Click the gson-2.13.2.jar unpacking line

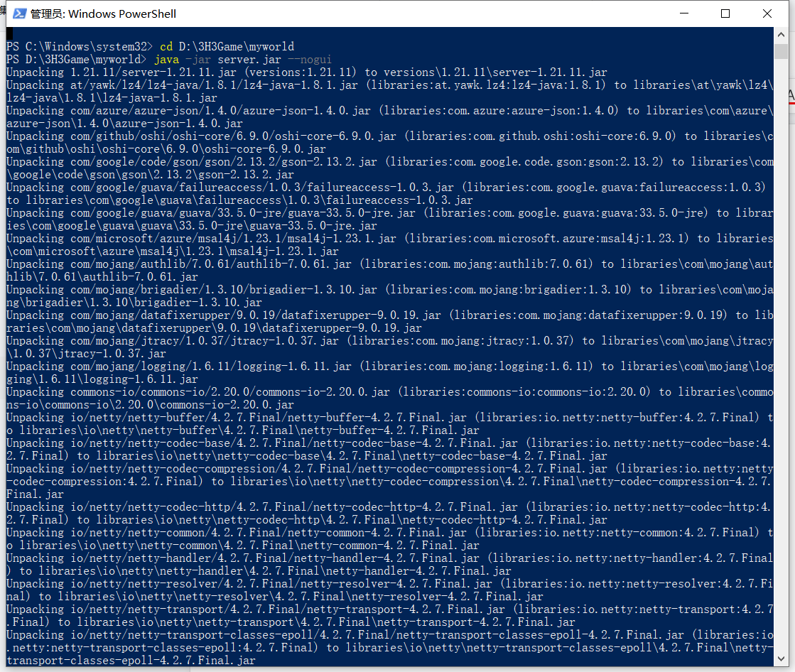pos(389,168)
